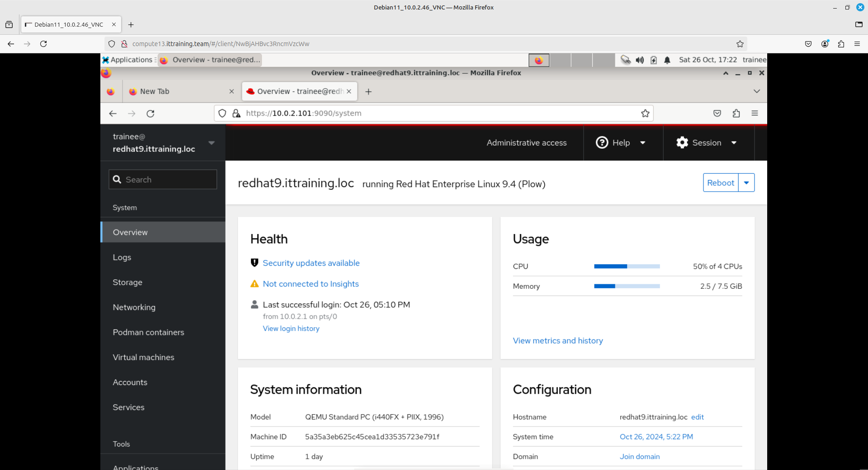Expand the Reboot options dropdown arrow
The image size is (868, 470).
(746, 183)
